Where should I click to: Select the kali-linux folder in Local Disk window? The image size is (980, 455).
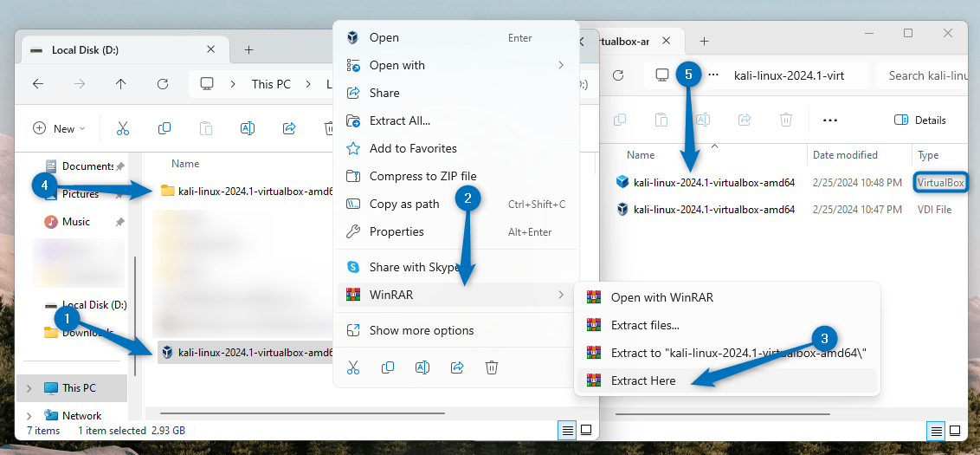point(248,191)
